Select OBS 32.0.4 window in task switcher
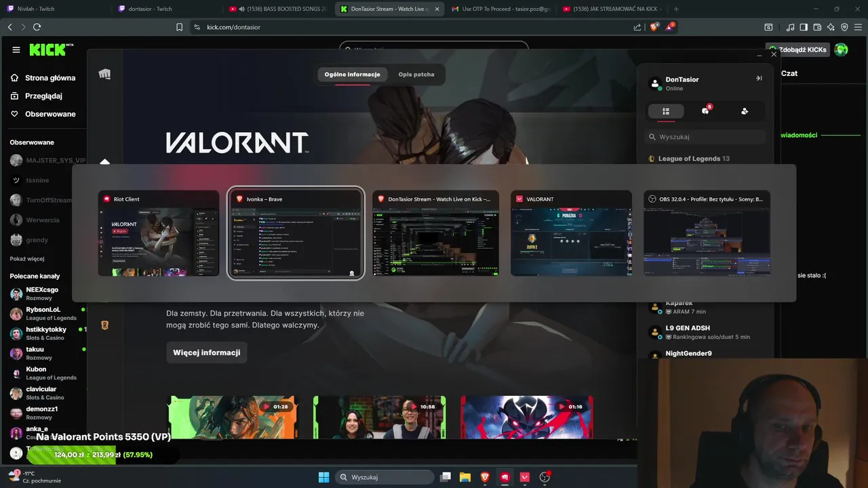The height and width of the screenshot is (488, 868). 707,232
